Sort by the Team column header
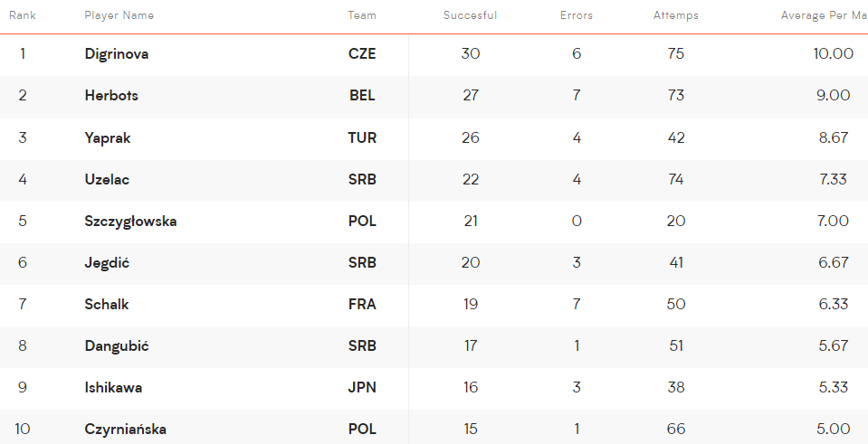Image resolution: width=868 pixels, height=444 pixels. (362, 15)
